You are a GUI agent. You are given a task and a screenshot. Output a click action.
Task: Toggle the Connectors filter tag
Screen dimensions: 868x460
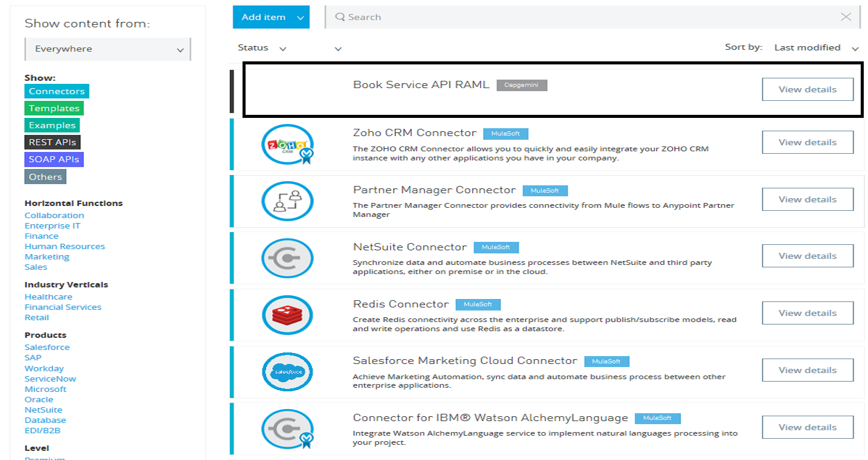(57, 91)
